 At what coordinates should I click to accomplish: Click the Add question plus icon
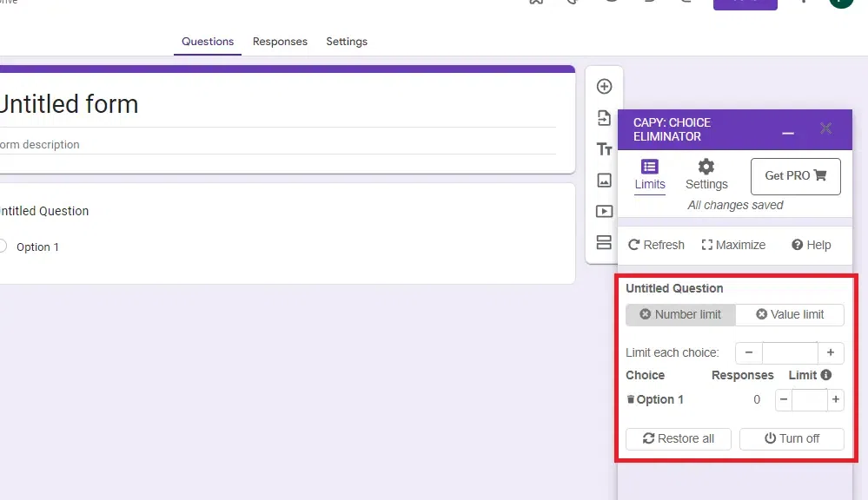click(604, 86)
